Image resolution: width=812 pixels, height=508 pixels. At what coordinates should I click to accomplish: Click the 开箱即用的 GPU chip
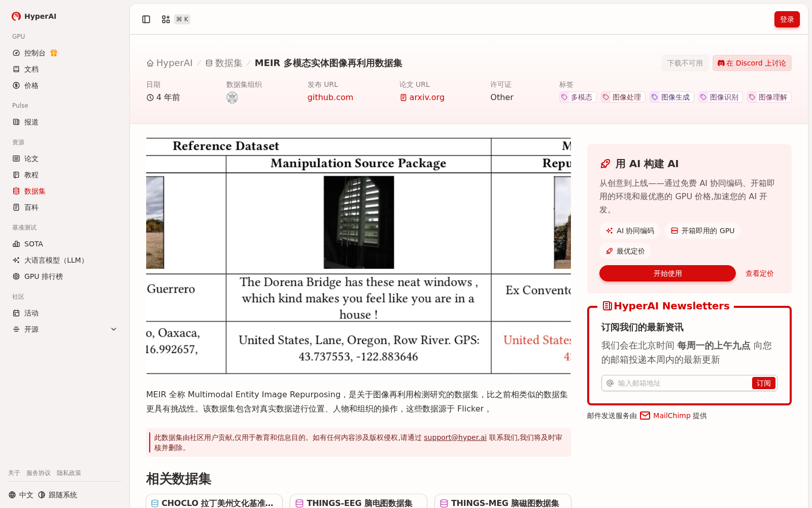[702, 231]
